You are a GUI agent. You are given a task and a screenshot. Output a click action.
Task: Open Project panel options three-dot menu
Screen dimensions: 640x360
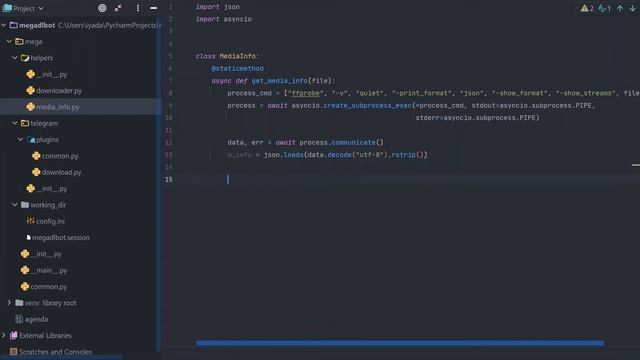(138, 8)
